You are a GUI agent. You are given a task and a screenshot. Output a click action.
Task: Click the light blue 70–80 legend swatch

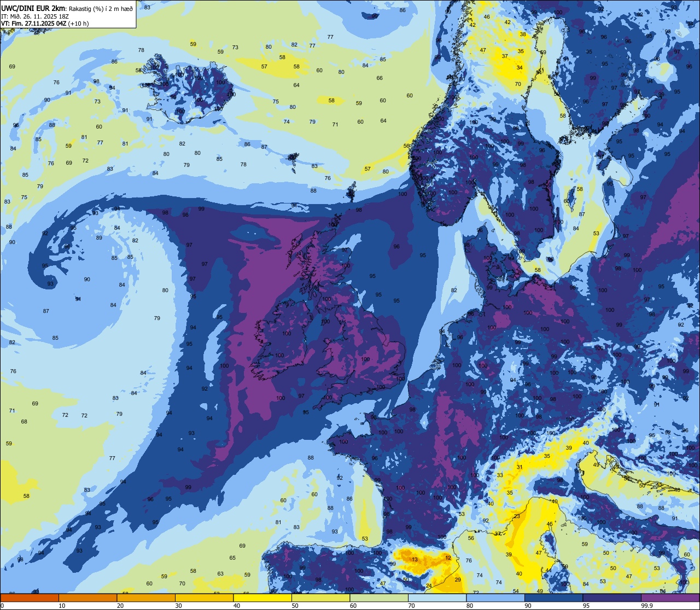437,597
